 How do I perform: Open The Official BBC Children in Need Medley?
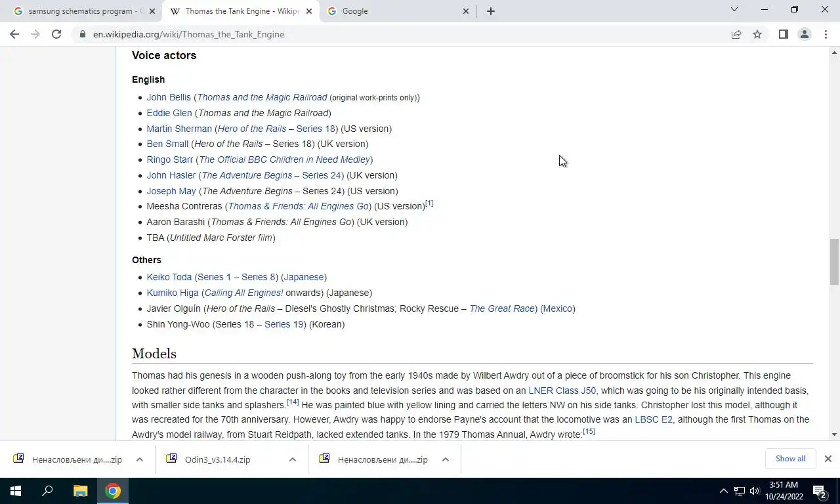coord(284,159)
